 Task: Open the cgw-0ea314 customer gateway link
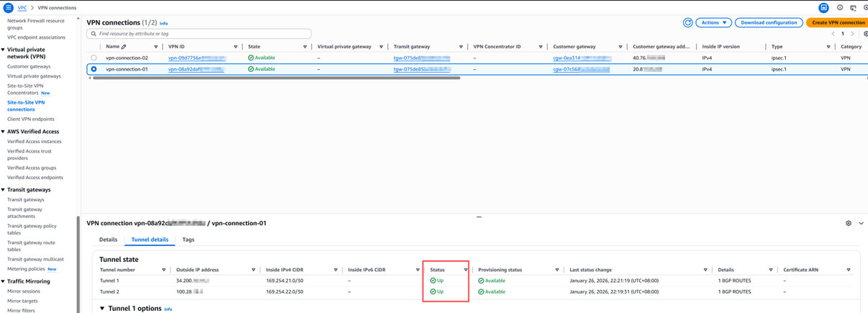pyautogui.click(x=582, y=58)
